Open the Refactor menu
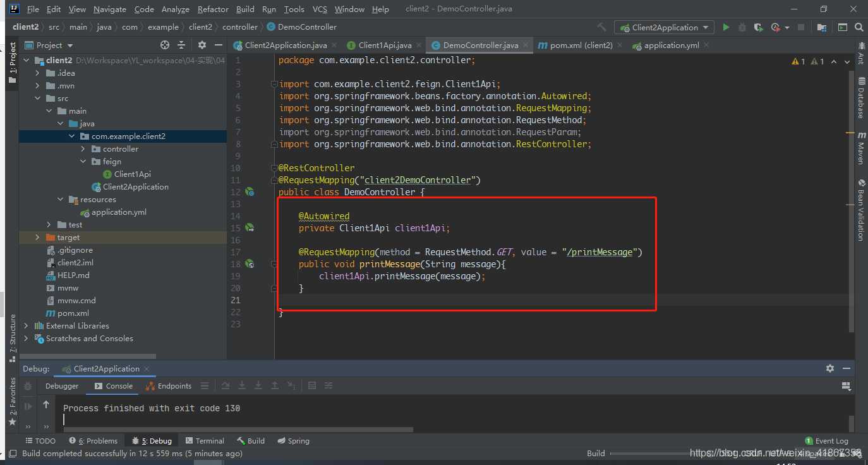Image resolution: width=868 pixels, height=465 pixels. pyautogui.click(x=213, y=9)
